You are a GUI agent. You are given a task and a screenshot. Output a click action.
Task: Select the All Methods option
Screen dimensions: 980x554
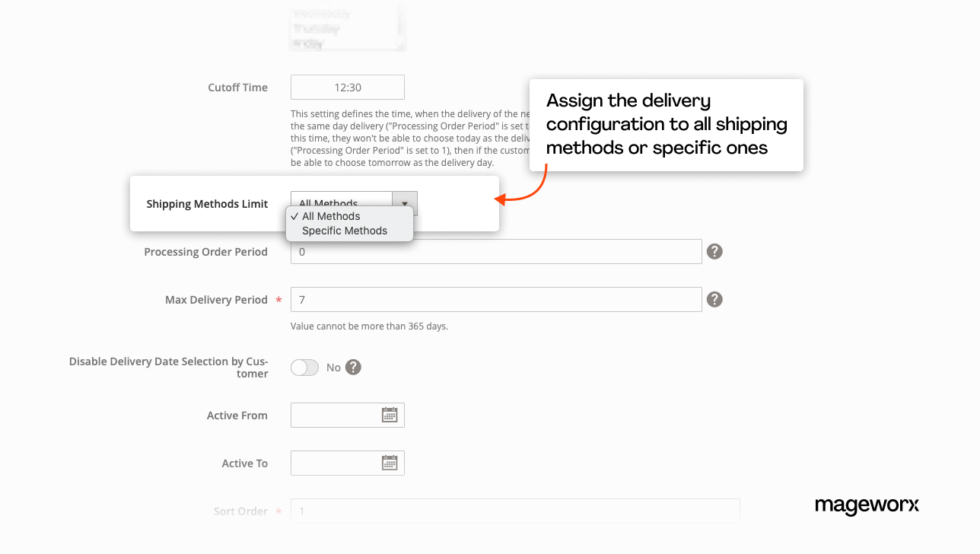pos(331,216)
